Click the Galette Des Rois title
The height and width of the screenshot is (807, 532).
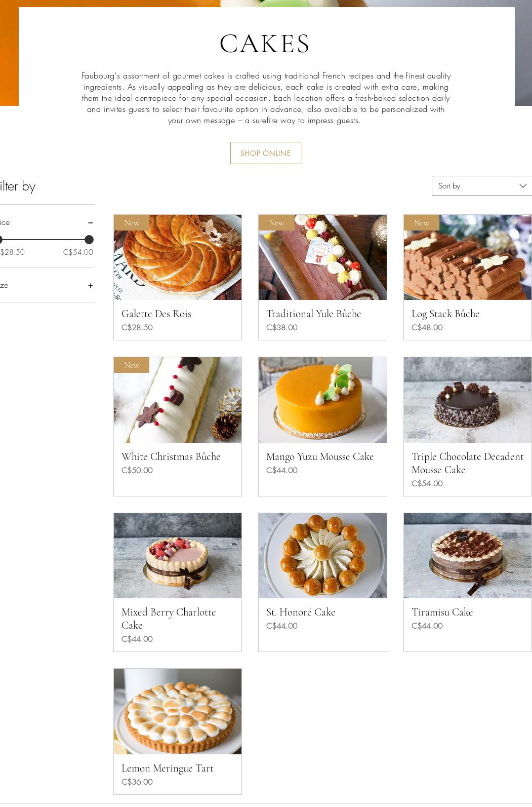(x=156, y=314)
